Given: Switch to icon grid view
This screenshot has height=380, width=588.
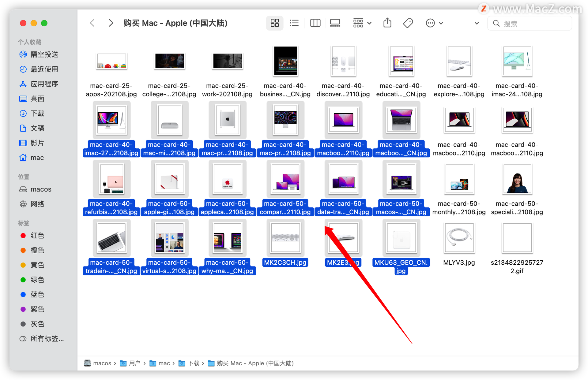Looking at the screenshot, I should [275, 23].
